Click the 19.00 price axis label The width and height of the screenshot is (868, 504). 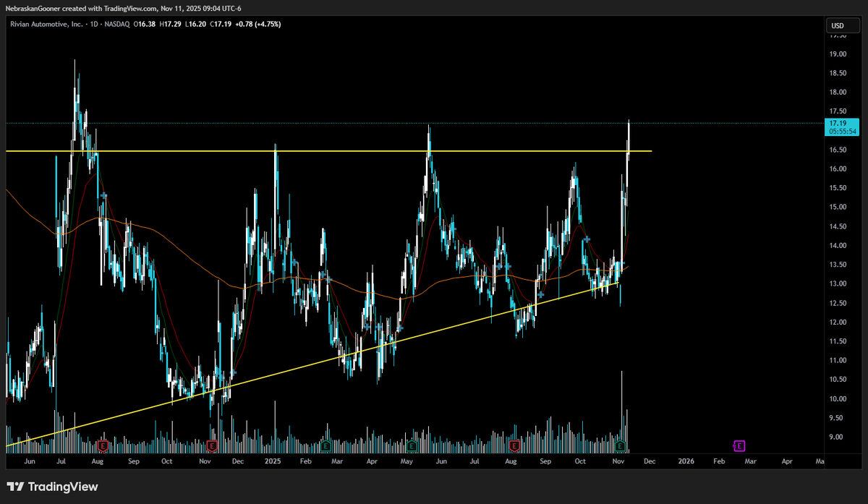(x=838, y=54)
